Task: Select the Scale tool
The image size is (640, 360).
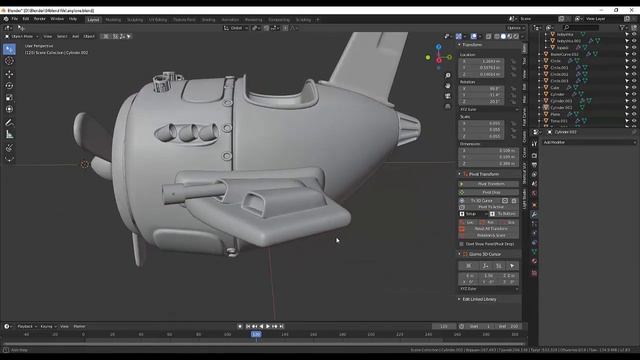Action: 9,98
